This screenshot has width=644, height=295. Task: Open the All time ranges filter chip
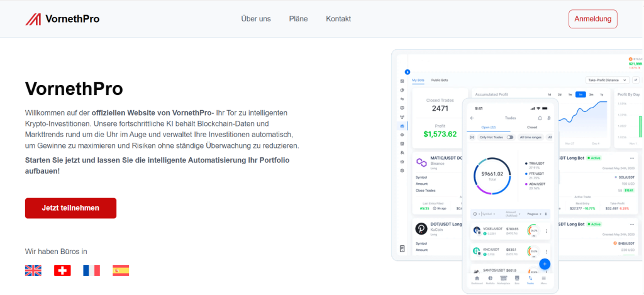(531, 137)
